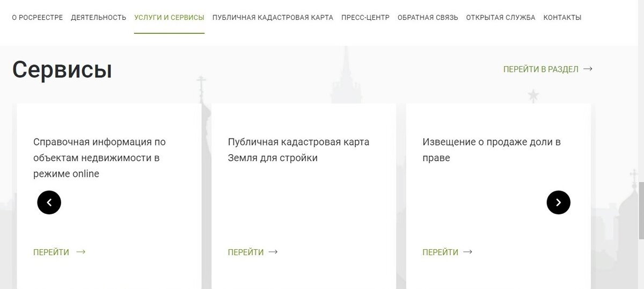Select the УСЛУГИ И СЕРВИСЫ menu item
The image size is (644, 289).
(169, 17)
